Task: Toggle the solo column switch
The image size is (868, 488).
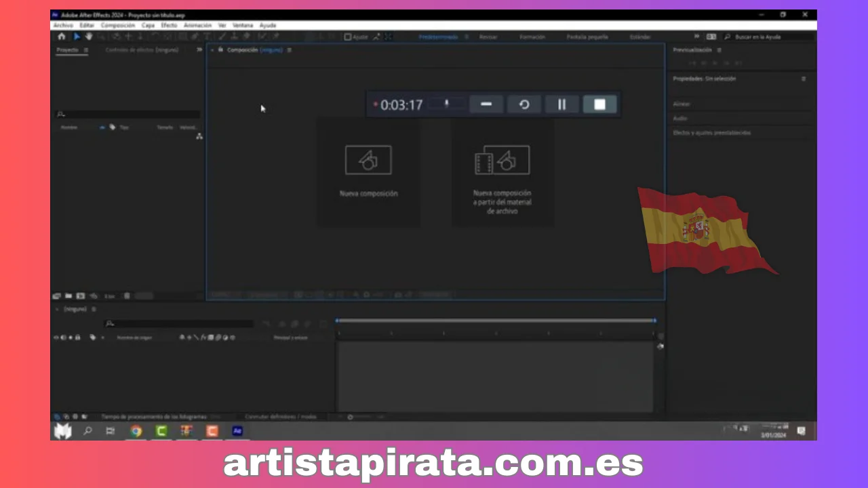Action: 71,338
